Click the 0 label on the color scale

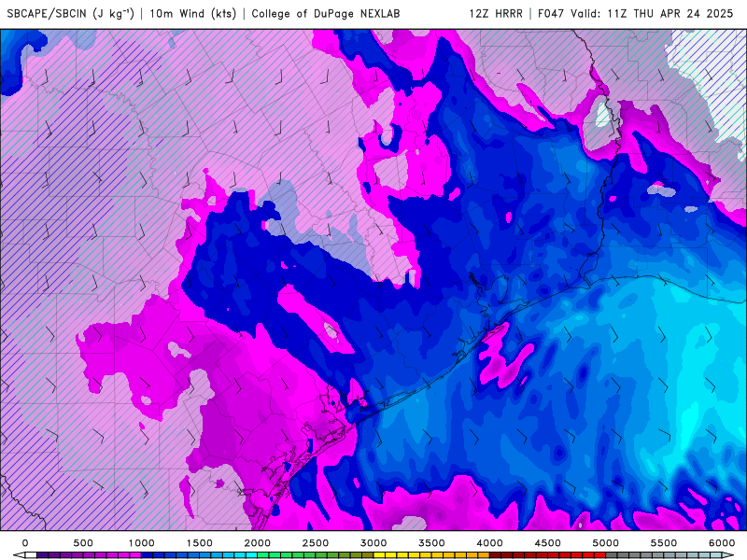click(x=25, y=543)
